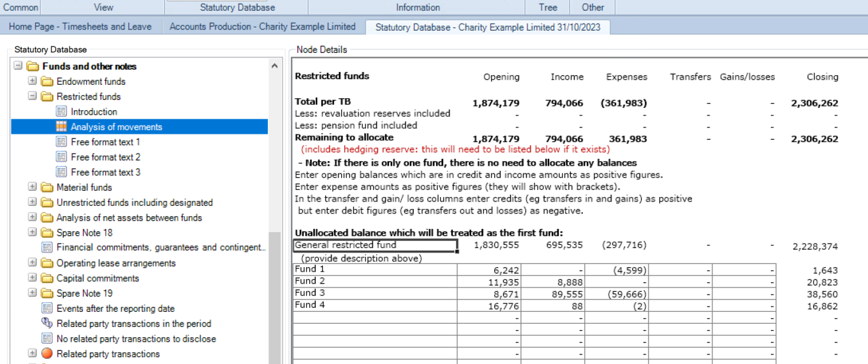Click Unrestricted funds including designated folder icon
868x364 pixels.
pos(47,203)
